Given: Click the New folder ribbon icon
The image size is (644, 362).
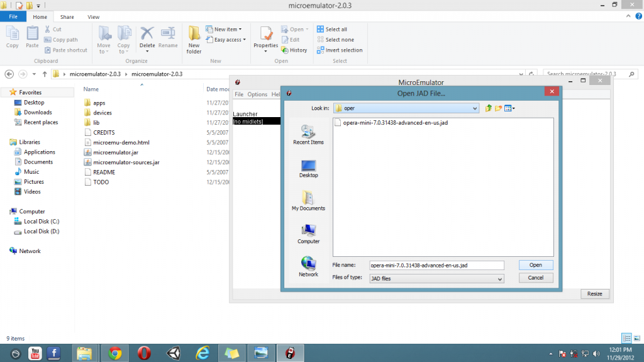Looking at the screenshot, I should (194, 39).
